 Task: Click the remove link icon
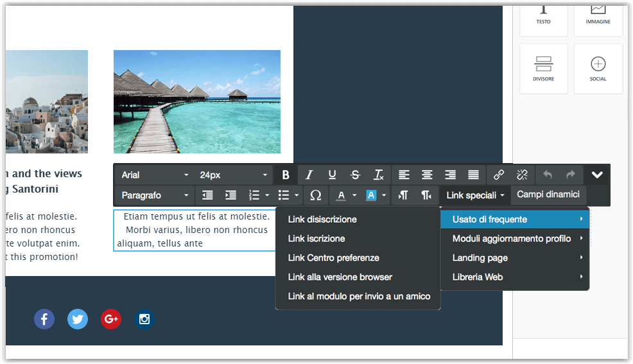click(x=522, y=175)
